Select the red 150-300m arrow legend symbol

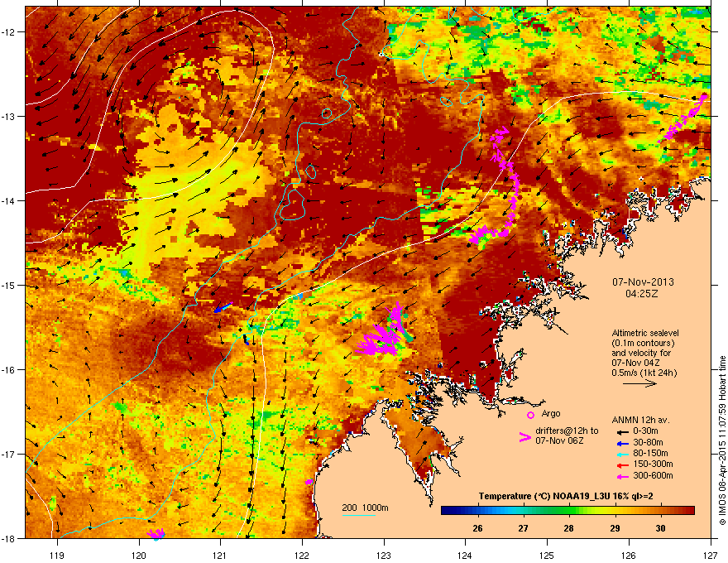(x=623, y=464)
